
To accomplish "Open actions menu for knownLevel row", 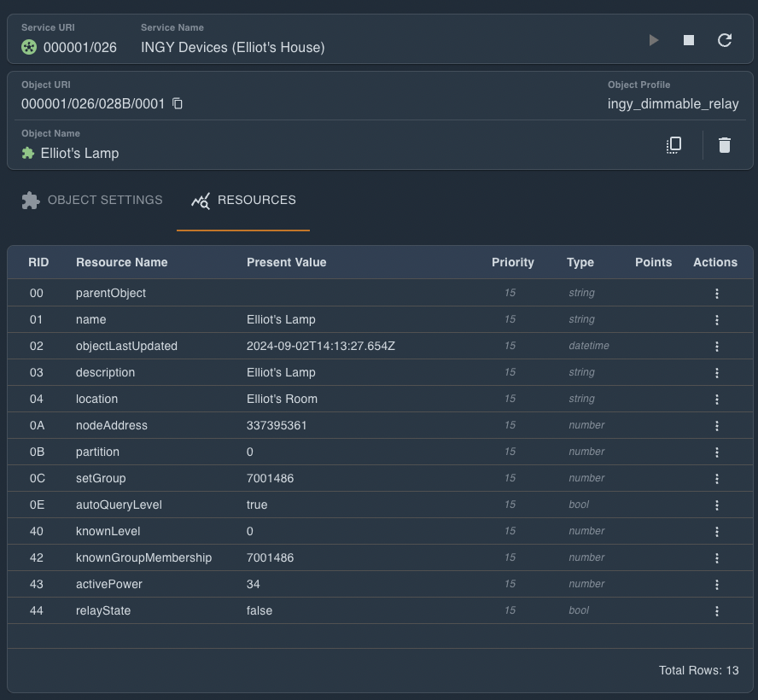I will pos(717,532).
